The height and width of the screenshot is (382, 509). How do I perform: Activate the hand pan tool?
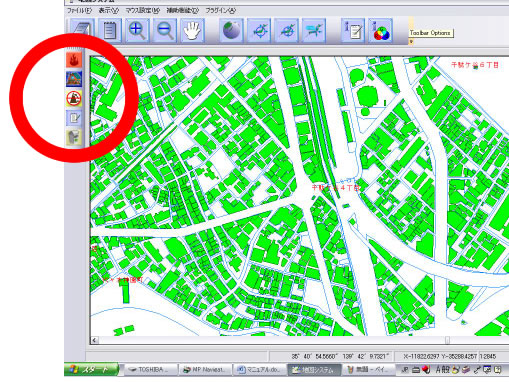(x=192, y=31)
